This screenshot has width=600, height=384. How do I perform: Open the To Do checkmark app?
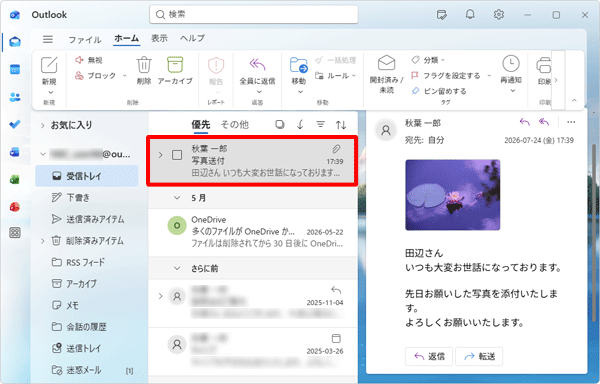click(x=15, y=125)
